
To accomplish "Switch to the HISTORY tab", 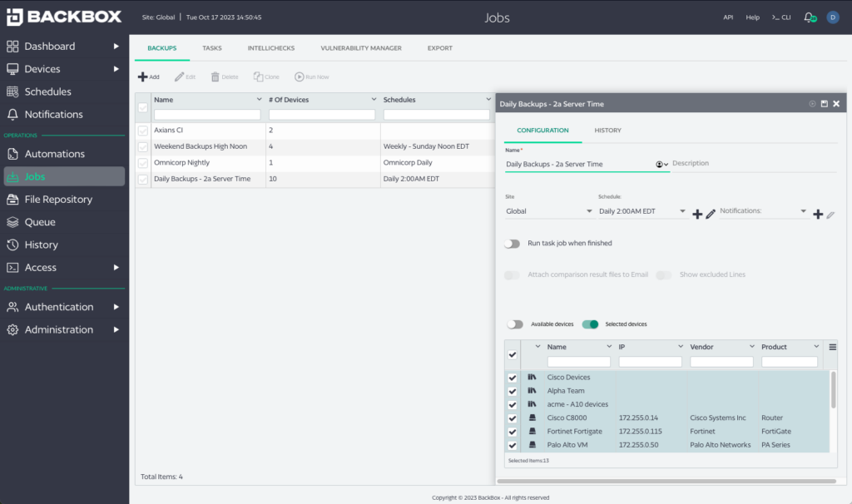I will click(x=607, y=131).
